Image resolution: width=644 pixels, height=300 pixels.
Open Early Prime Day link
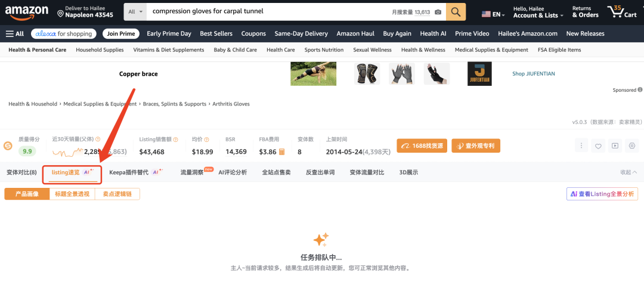169,34
